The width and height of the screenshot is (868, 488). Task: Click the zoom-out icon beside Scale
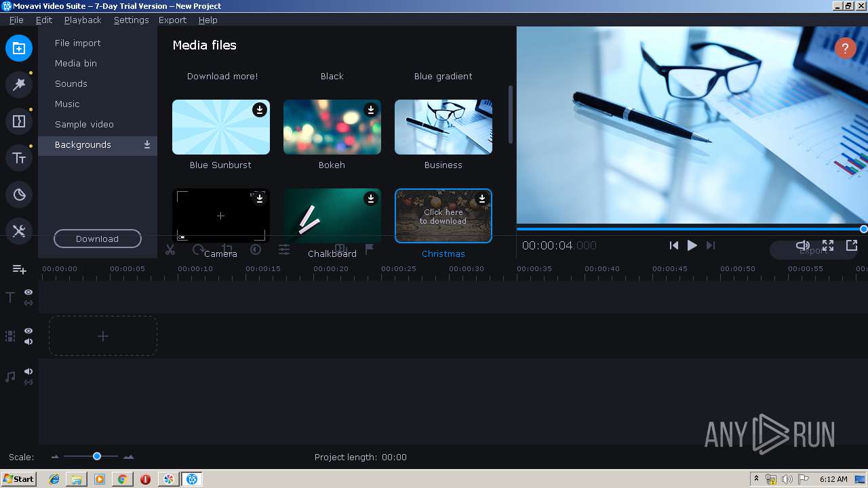(55, 457)
